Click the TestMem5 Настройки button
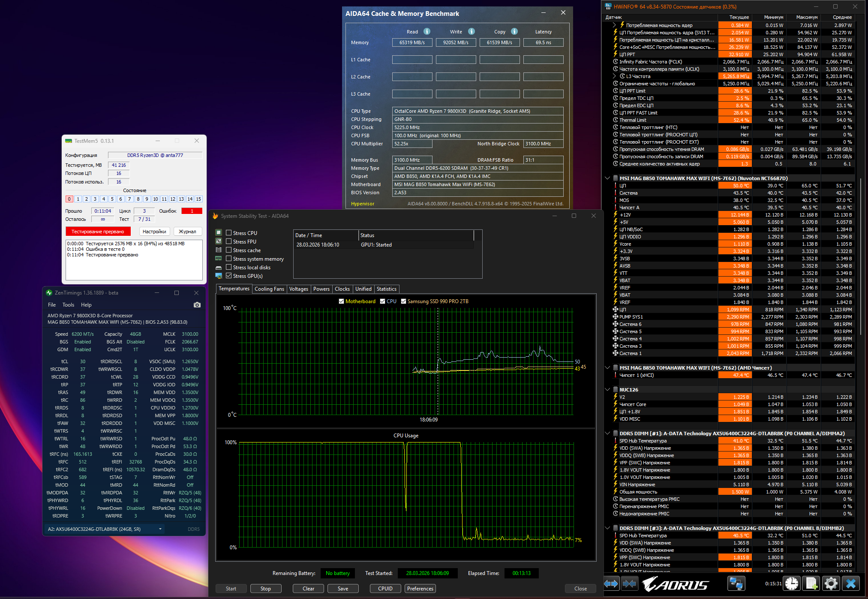The width and height of the screenshot is (868, 599). [x=154, y=232]
